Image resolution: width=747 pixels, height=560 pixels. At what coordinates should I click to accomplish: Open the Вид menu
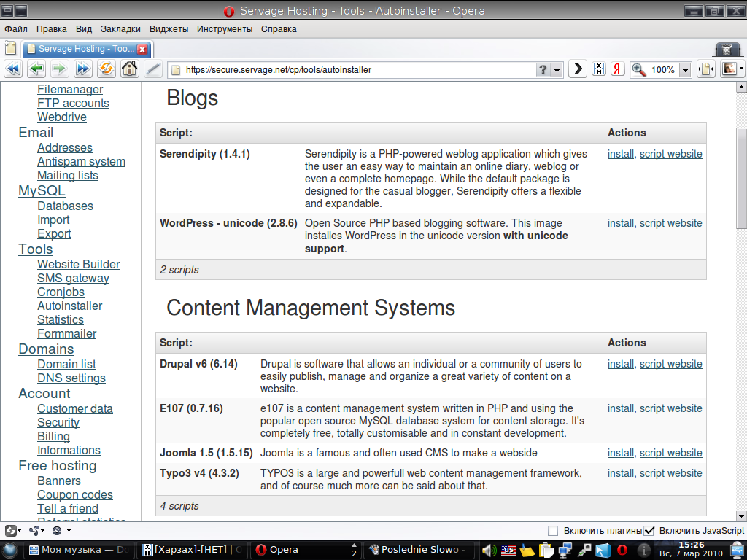tap(84, 29)
